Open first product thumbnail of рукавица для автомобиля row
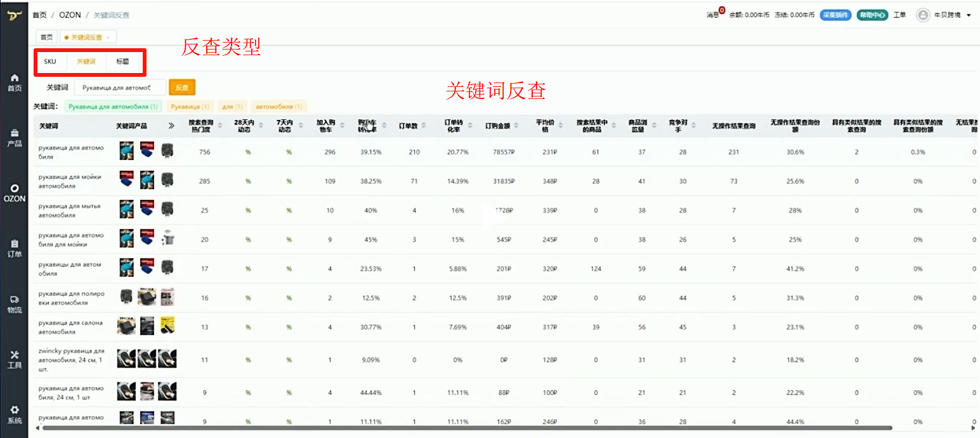 pyautogui.click(x=126, y=150)
